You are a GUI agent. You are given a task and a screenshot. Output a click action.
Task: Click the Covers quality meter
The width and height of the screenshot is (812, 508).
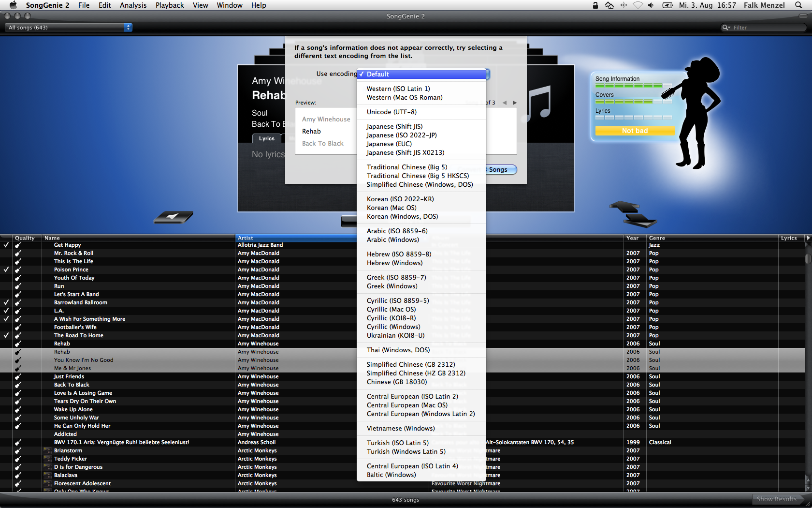click(634, 102)
